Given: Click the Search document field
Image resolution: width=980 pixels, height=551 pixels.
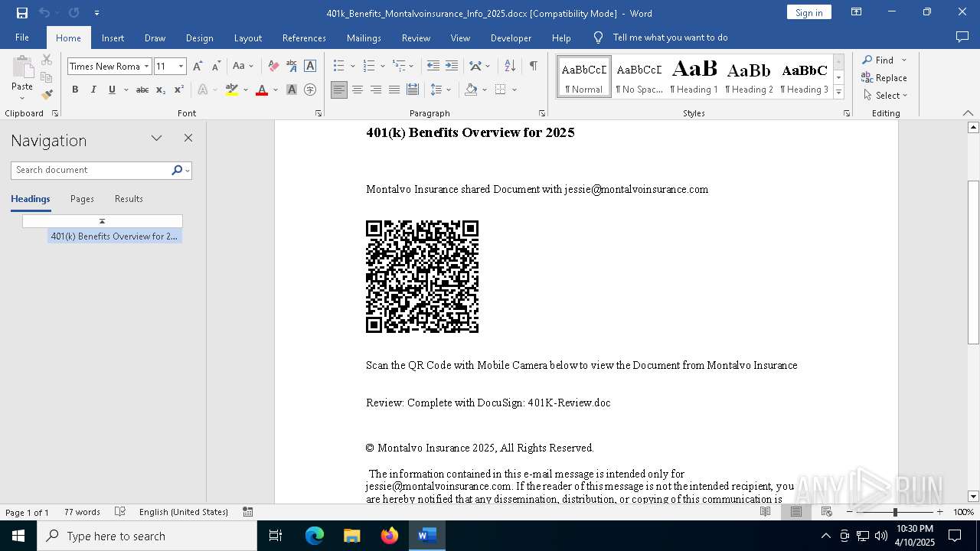Looking at the screenshot, I should pos(92,170).
